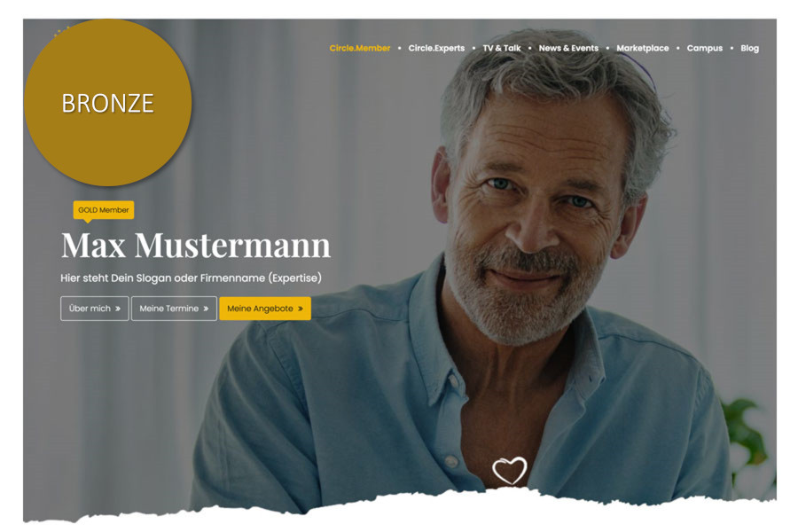
Task: Go to TV & Talk page
Action: click(502, 48)
